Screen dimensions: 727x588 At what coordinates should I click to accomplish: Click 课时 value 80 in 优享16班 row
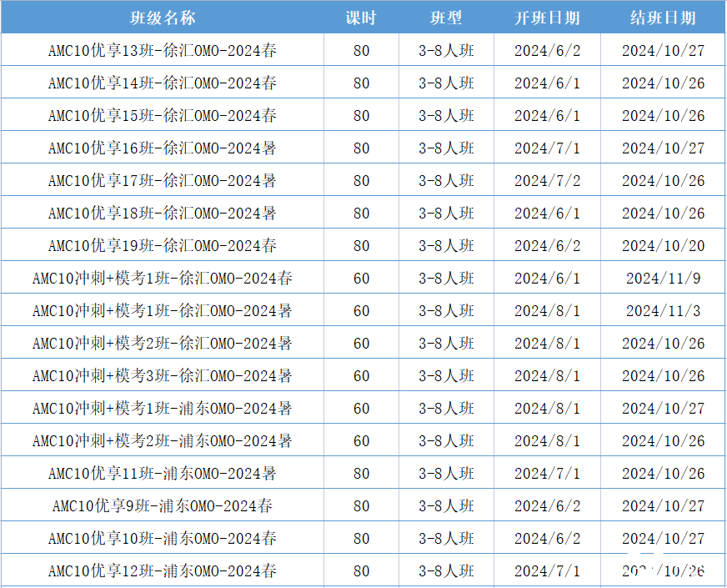(x=361, y=148)
